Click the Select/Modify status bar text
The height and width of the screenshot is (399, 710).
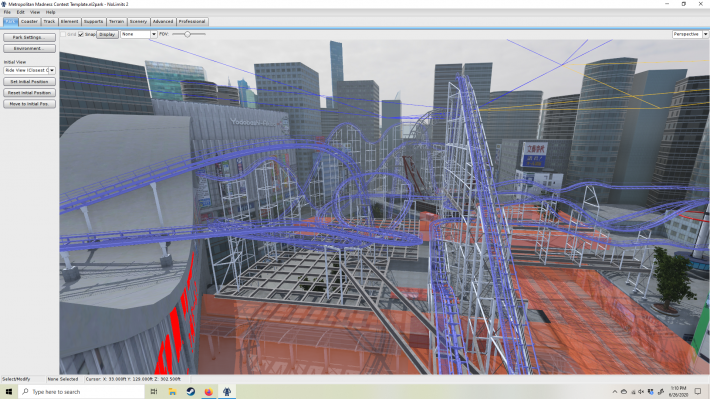pyautogui.click(x=16, y=379)
